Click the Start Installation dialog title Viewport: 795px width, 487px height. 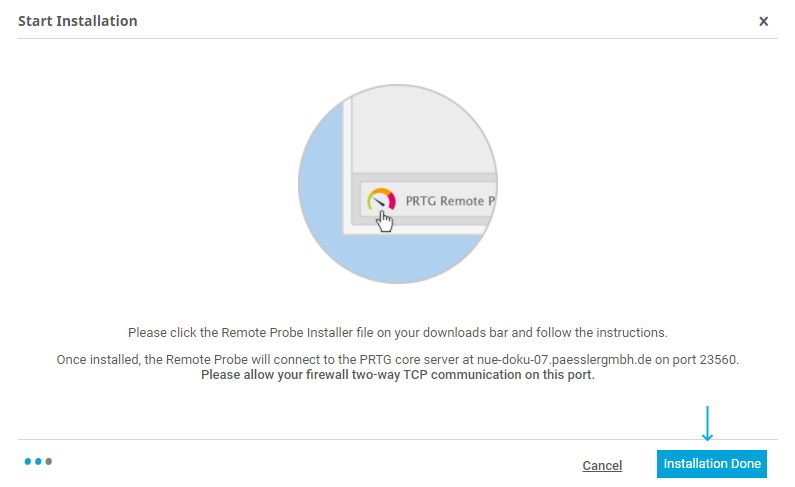tap(78, 21)
